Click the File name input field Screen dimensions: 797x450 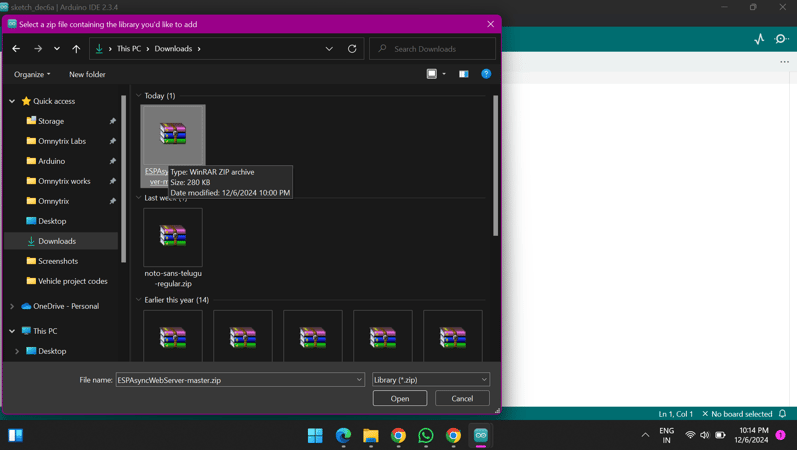pyautogui.click(x=235, y=380)
